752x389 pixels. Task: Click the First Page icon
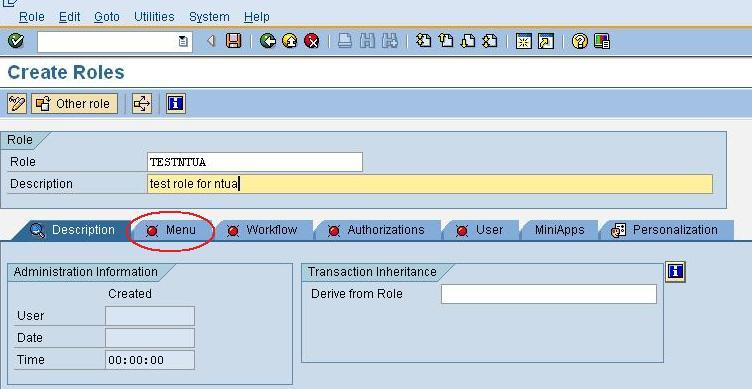pos(423,41)
